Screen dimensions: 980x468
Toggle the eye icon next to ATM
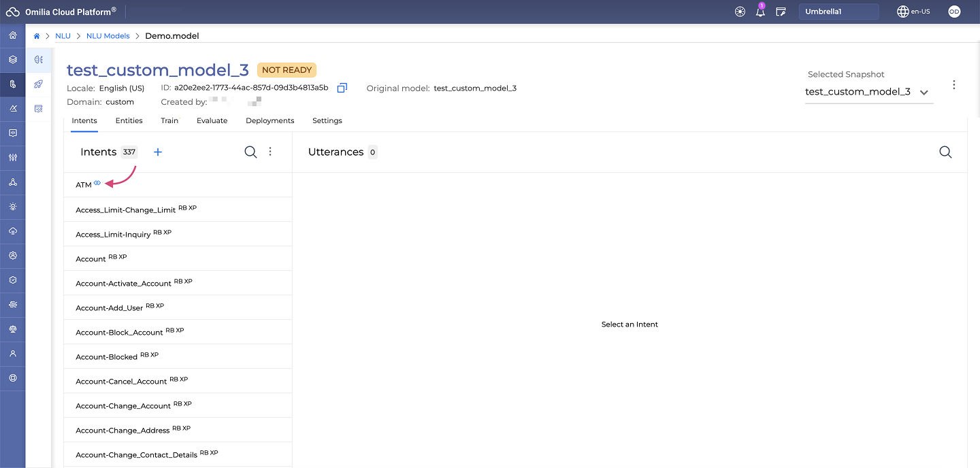[97, 183]
